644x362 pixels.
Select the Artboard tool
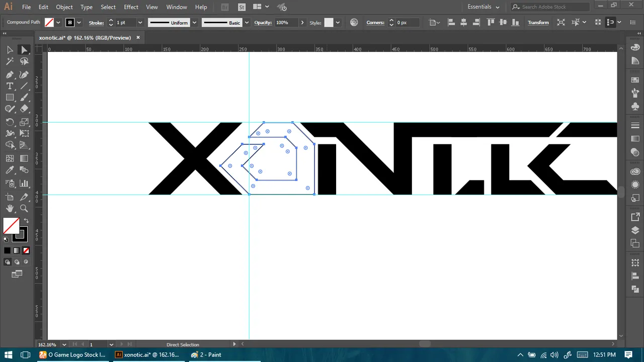10,197
